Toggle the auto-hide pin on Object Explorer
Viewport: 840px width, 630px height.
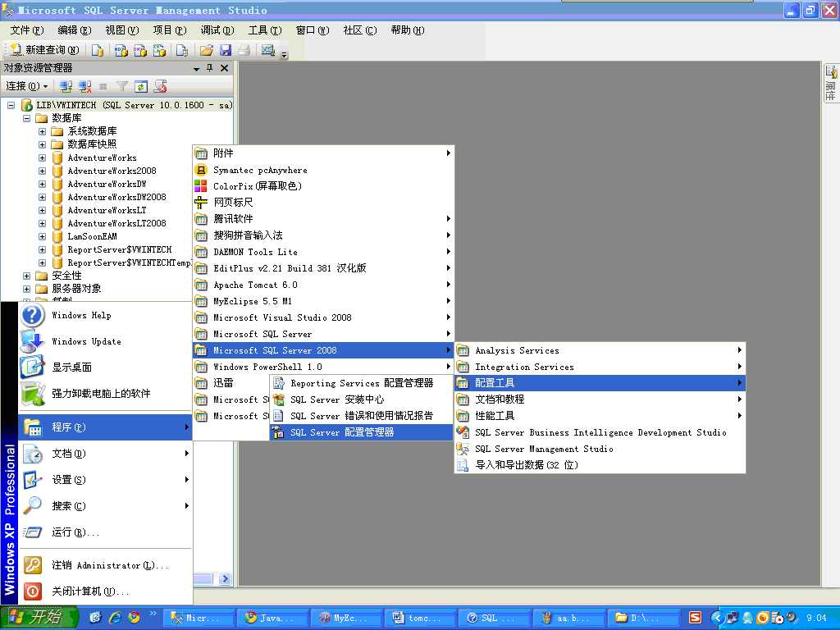210,68
